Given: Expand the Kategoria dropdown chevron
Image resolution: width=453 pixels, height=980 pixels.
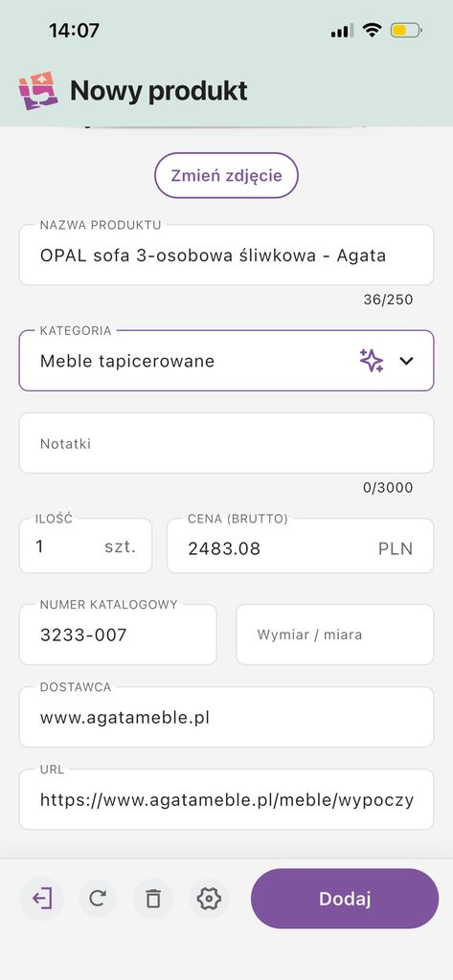Looking at the screenshot, I should (x=407, y=361).
